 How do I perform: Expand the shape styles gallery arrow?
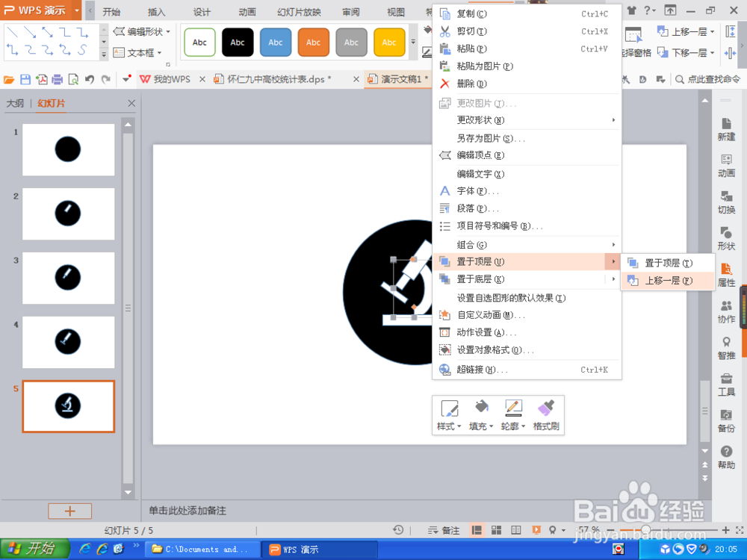click(x=413, y=42)
